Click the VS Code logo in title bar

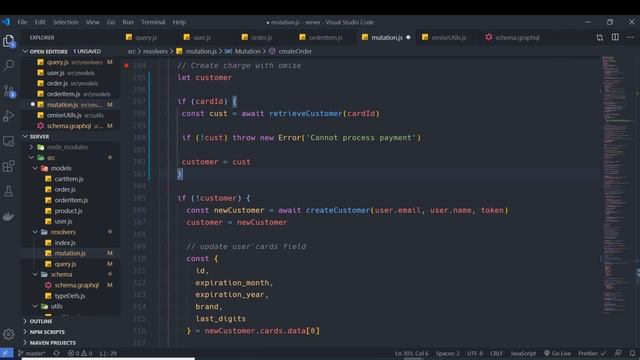(6, 22)
